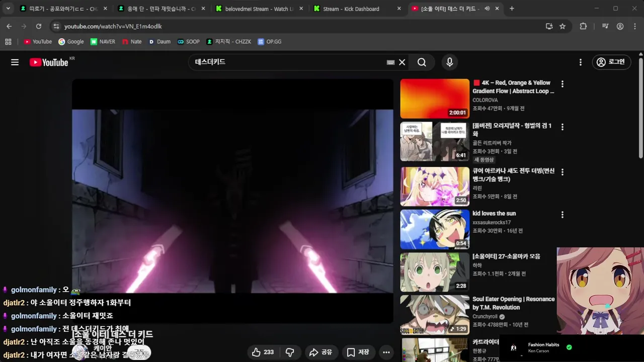Play the kid loves the sun thumbnail

point(435,229)
